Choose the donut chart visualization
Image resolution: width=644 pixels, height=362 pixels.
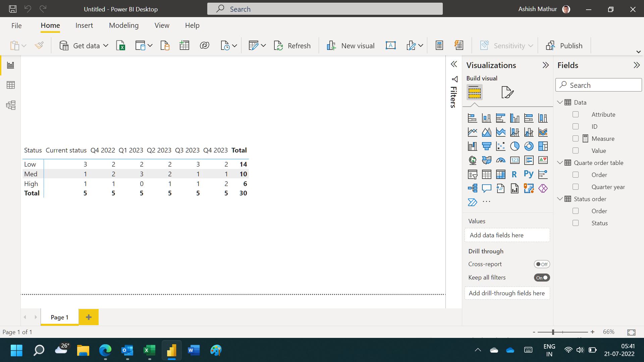pos(529,146)
